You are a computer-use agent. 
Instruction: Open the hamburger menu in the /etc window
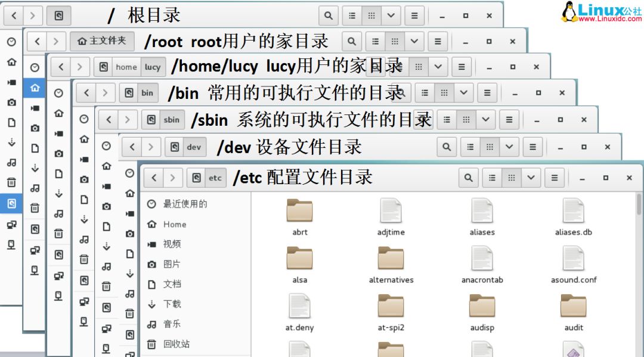(555, 178)
